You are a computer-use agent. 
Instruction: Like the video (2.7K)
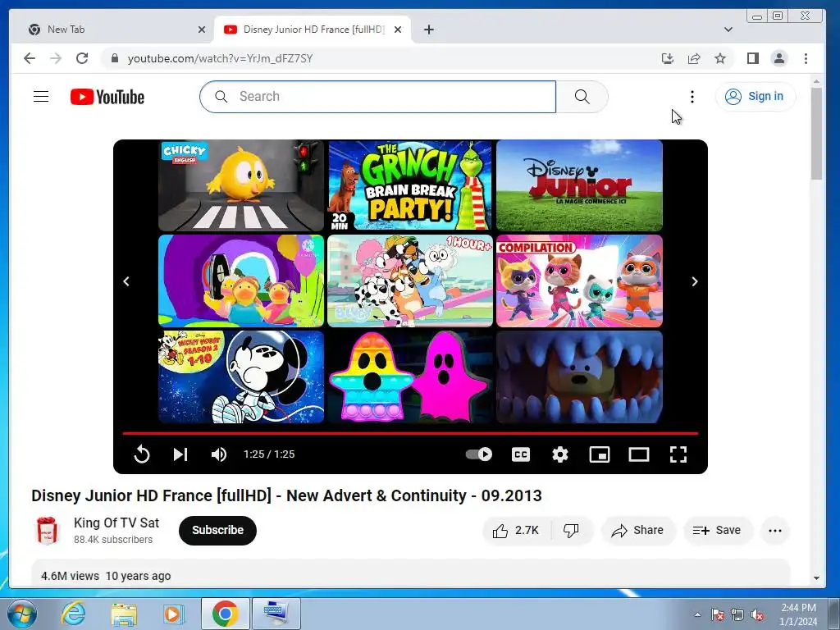pyautogui.click(x=515, y=531)
